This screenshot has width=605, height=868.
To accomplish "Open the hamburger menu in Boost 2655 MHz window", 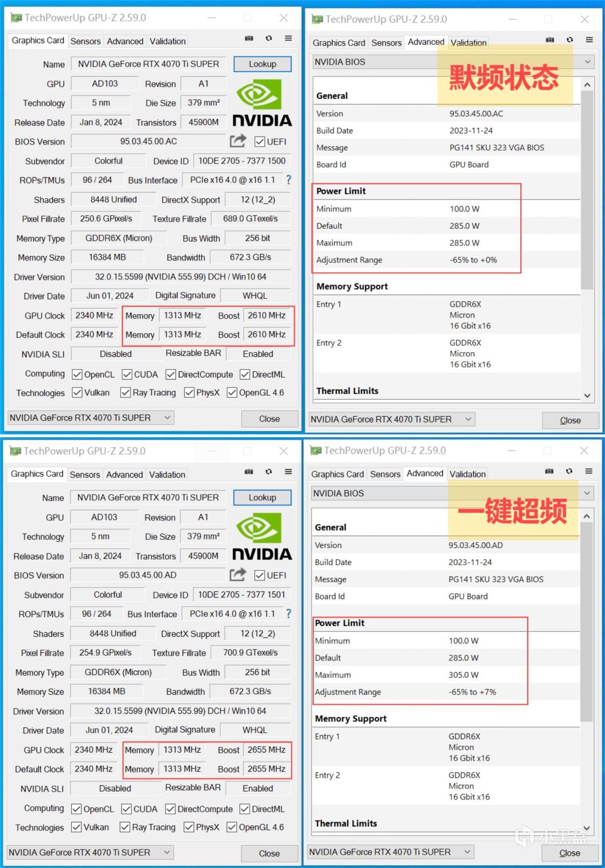I will 288,472.
